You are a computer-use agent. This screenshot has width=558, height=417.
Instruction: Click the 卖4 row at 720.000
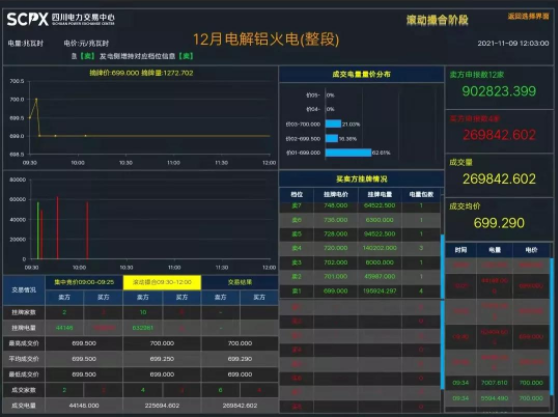[360, 248]
